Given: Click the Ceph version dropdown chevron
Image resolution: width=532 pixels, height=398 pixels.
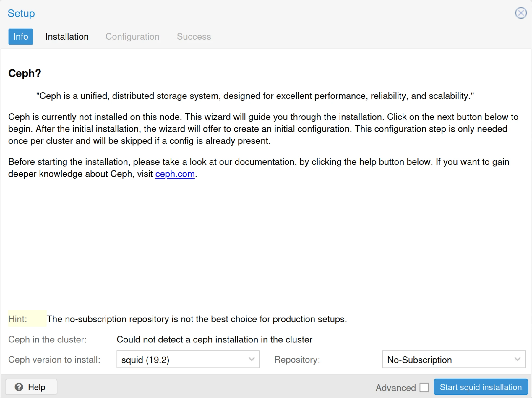Looking at the screenshot, I should tap(252, 360).
